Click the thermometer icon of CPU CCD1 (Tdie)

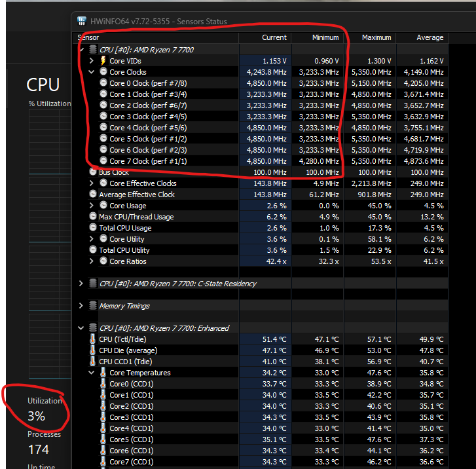pyautogui.click(x=92, y=361)
